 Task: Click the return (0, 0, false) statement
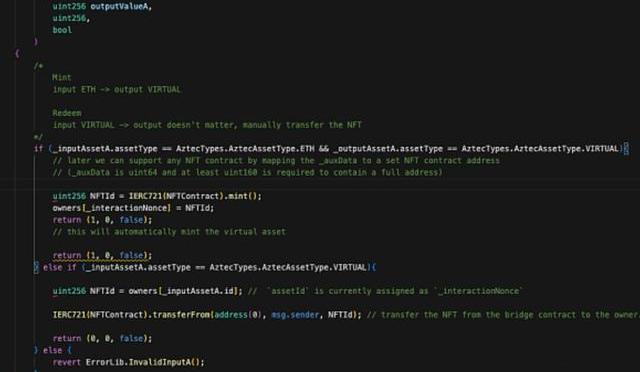point(102,339)
